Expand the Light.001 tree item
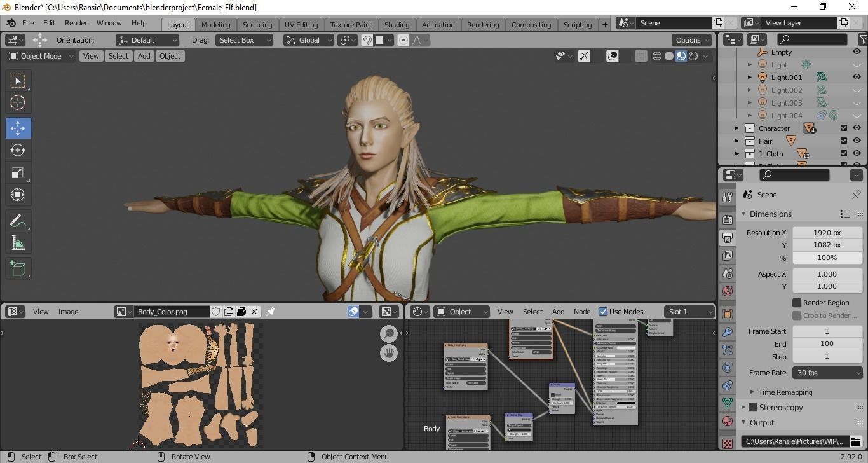The height and width of the screenshot is (463, 868). pos(750,77)
